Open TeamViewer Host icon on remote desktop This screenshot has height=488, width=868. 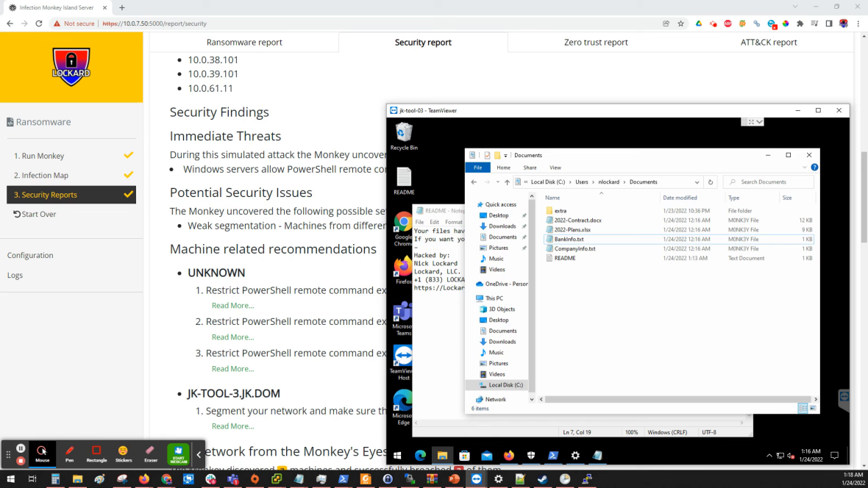click(402, 362)
